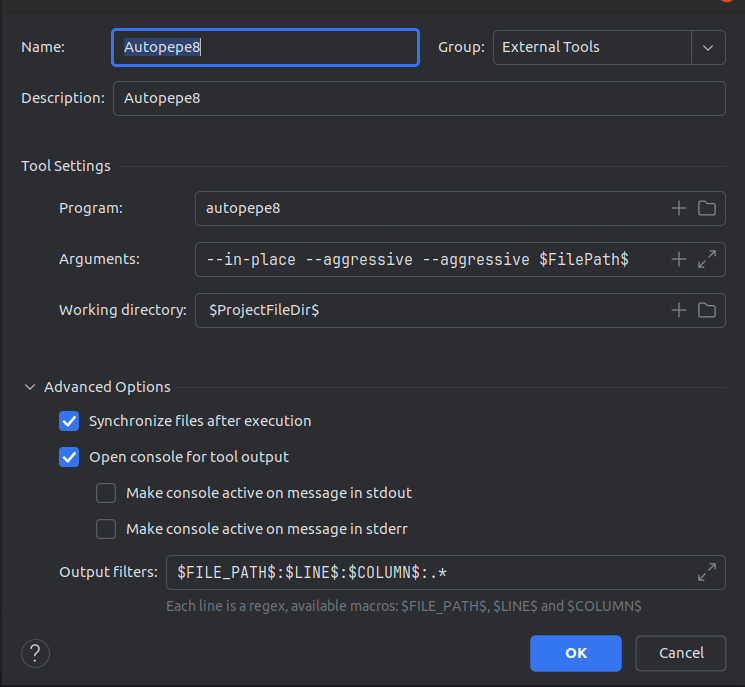
Task: Browse for program via folder icon
Action: tap(707, 208)
